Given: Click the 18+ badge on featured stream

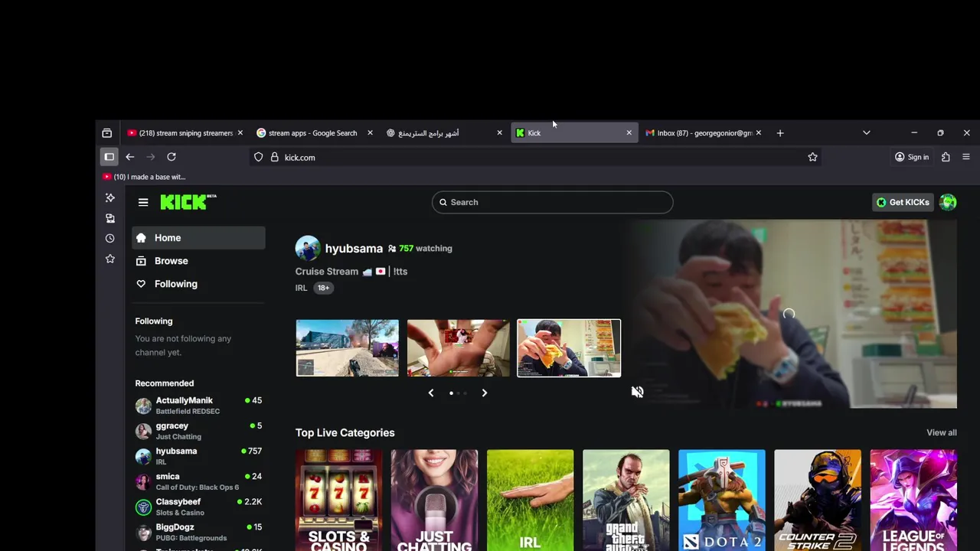Looking at the screenshot, I should [x=323, y=288].
